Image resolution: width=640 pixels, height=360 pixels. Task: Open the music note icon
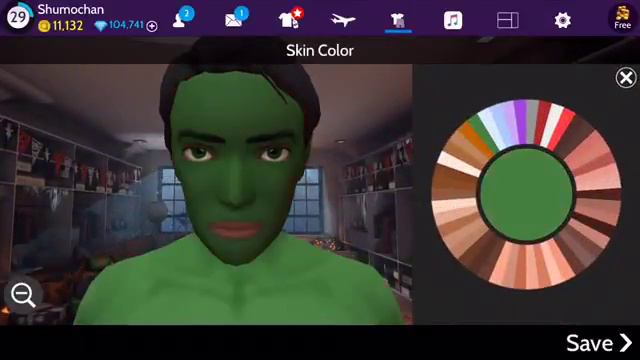pyautogui.click(x=453, y=20)
